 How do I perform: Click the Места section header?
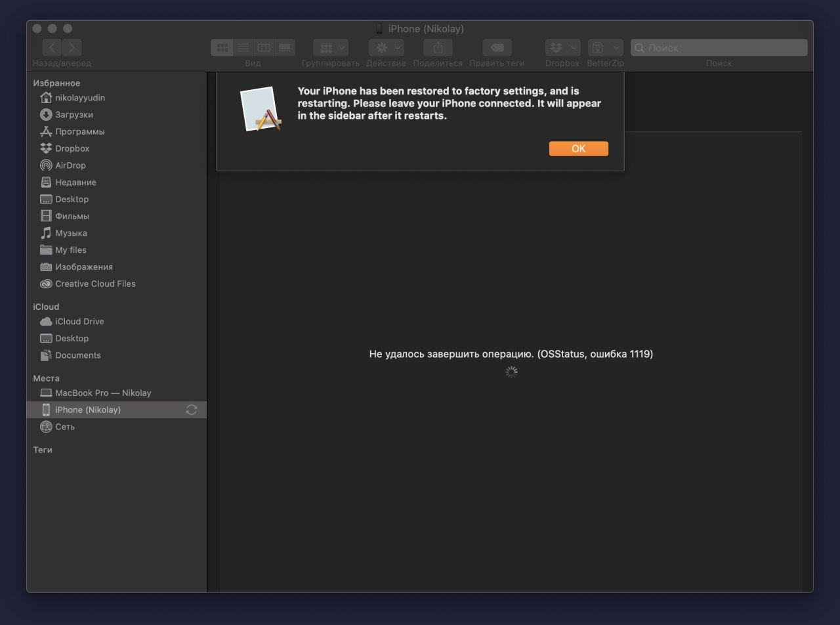pos(46,378)
